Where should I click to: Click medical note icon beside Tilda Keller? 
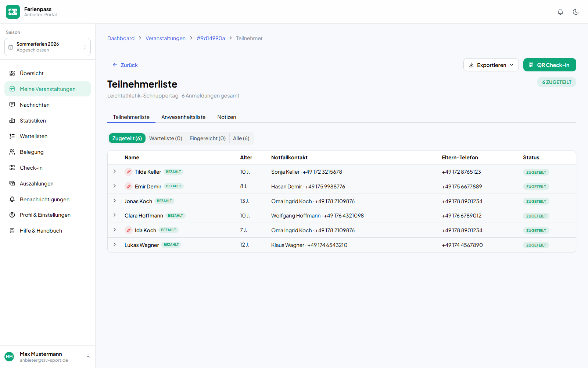(x=129, y=172)
